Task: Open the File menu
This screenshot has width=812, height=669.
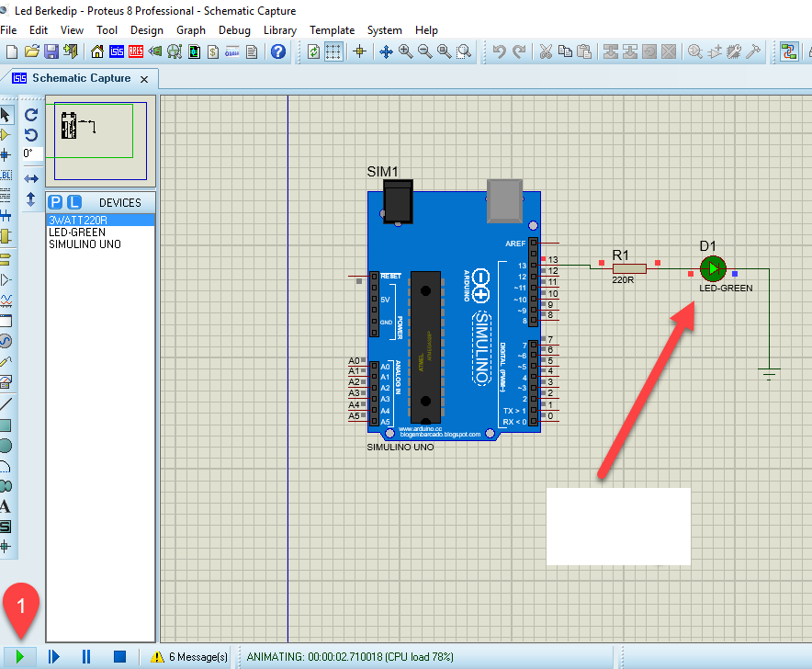Action: [8, 30]
